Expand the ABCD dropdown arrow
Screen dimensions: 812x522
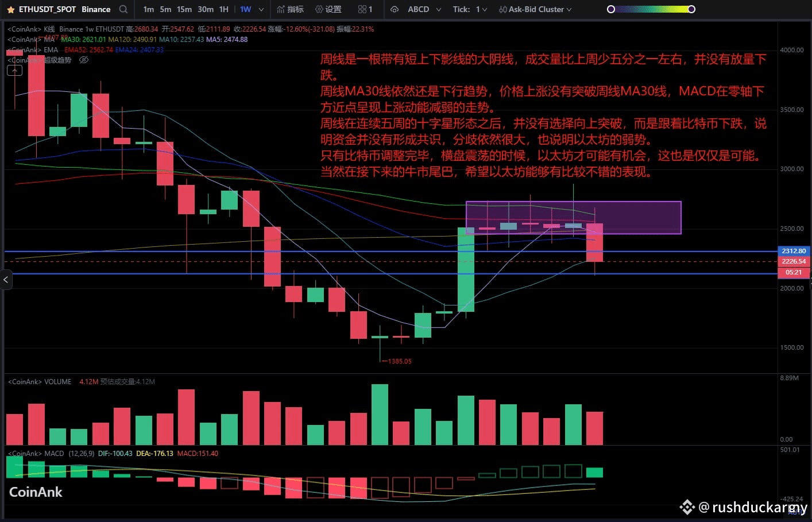coord(439,10)
